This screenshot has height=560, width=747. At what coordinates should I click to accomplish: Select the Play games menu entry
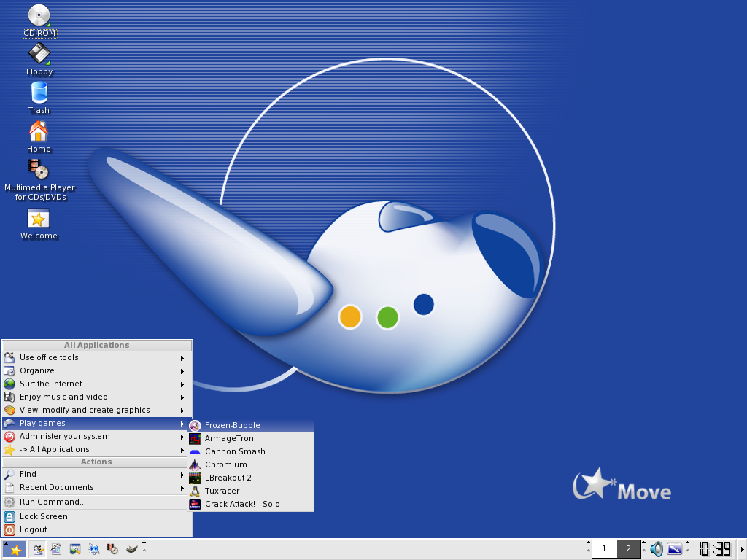[95, 424]
